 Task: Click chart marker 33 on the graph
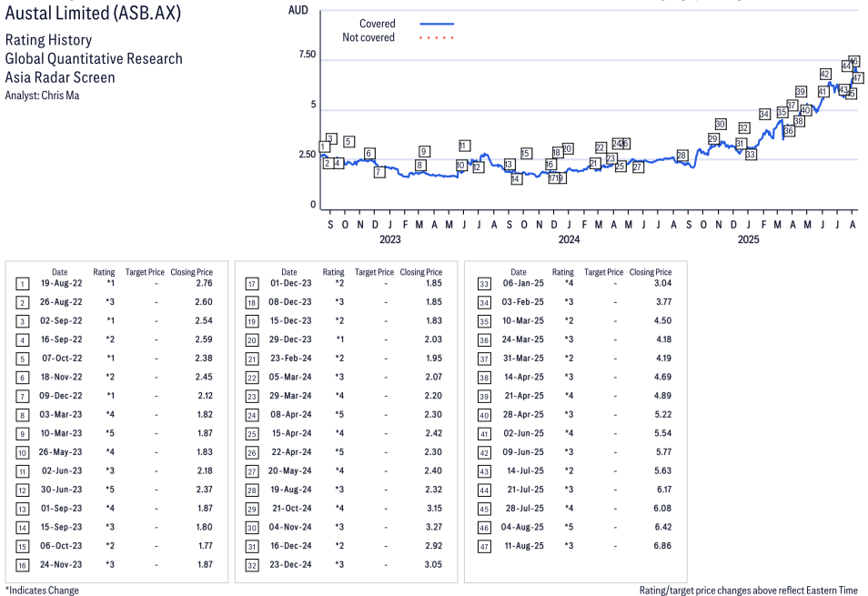click(x=751, y=155)
